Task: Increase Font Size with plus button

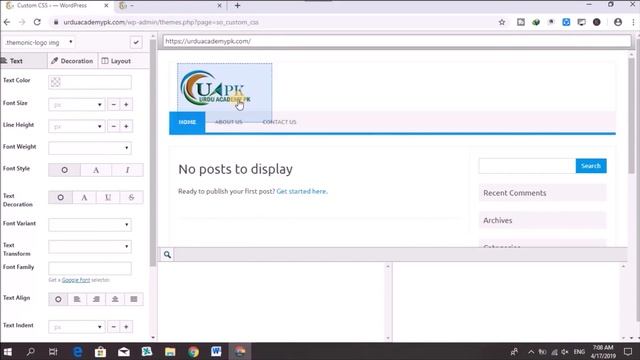Action: (126, 104)
